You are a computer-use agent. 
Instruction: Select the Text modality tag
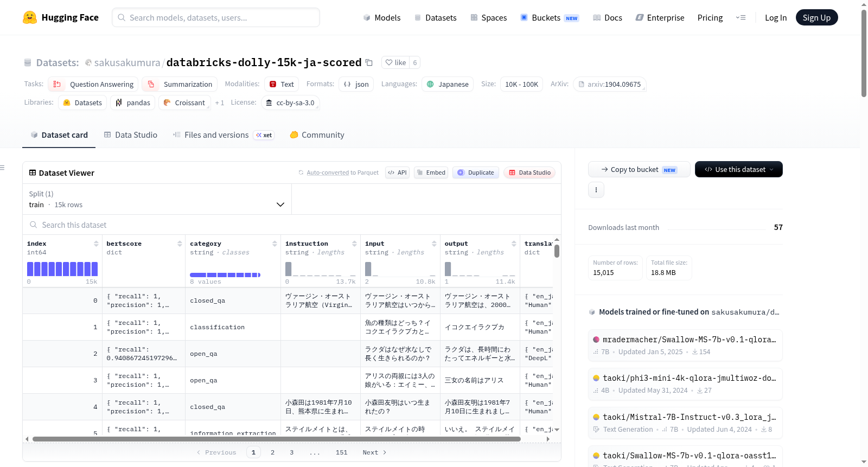[x=282, y=84]
